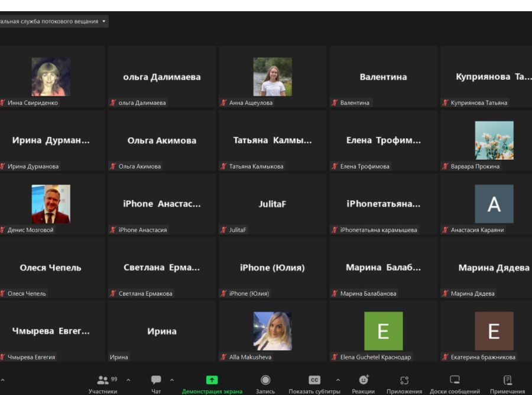Image resolution: width=532 pixels, height=395 pixels.
Task: Click muted mic icon beside JulitaF label
Action: point(223,230)
